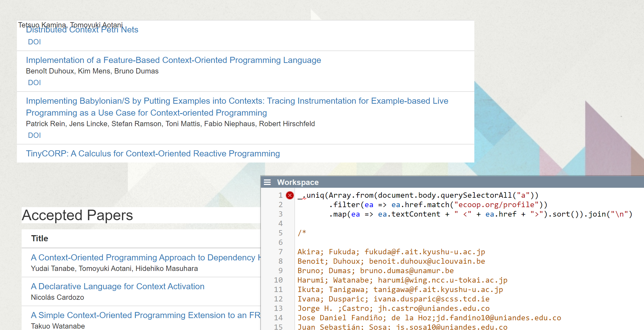This screenshot has height=330, width=644.
Task: Click the ecoop.org/profile string in code
Action: coord(496,205)
